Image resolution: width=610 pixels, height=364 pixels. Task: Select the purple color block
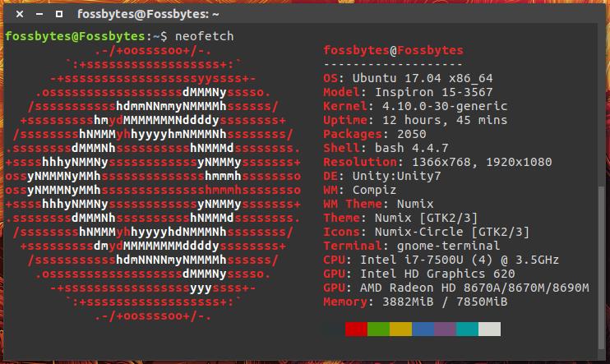[x=445, y=329]
